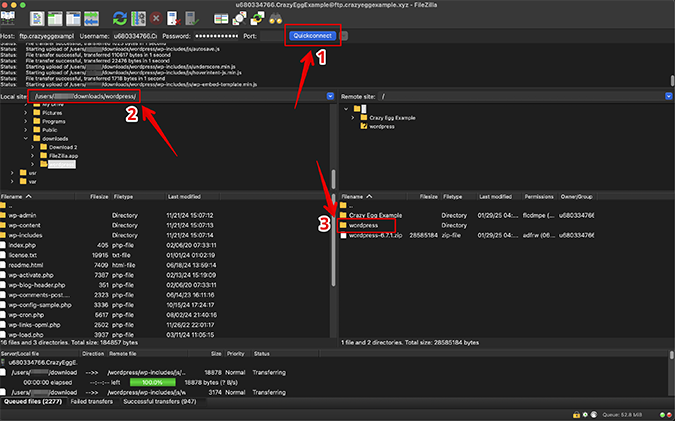The height and width of the screenshot is (421, 675).
Task: Select wordpress folder in remote tree
Action: tap(382, 126)
